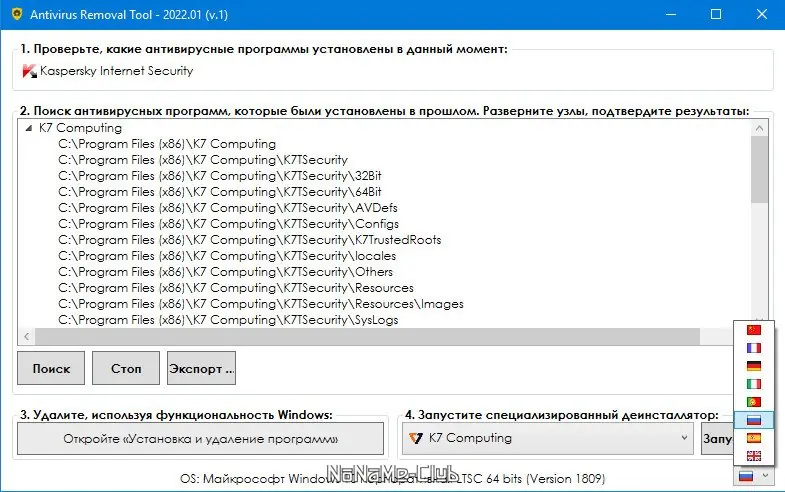Pick the German flag language option
The width and height of the screenshot is (785, 492).
click(x=753, y=366)
